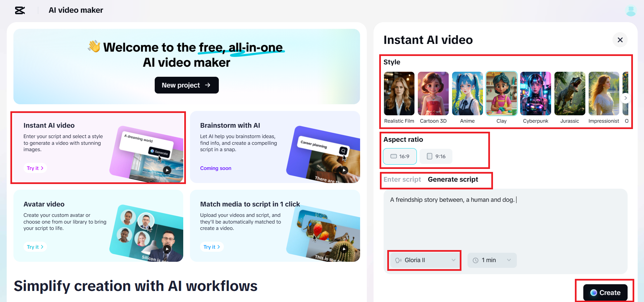Open CapCut home via the top-left logo
This screenshot has width=644, height=302.
20,10
